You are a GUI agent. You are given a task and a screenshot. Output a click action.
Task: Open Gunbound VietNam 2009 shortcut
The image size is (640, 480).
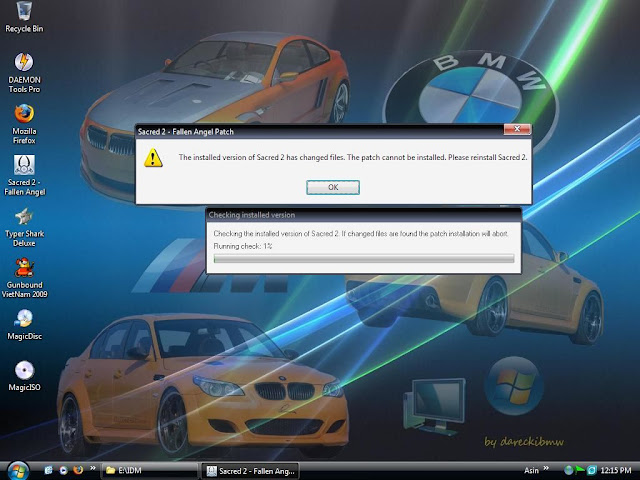click(x=24, y=278)
